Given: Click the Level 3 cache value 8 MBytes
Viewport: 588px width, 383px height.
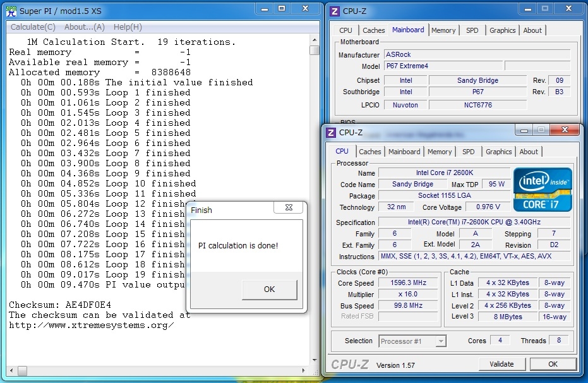Looking at the screenshot, I should (x=508, y=317).
